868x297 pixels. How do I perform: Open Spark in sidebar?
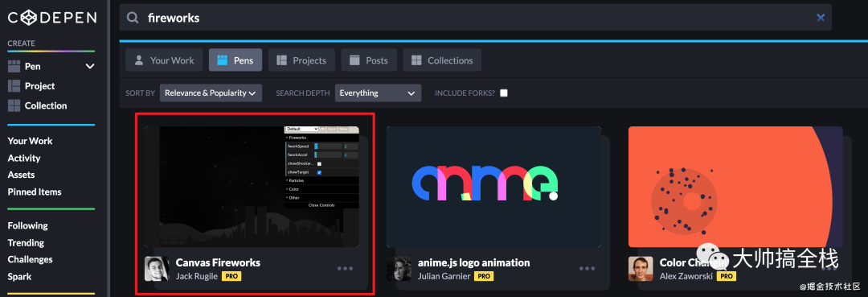[x=19, y=277]
